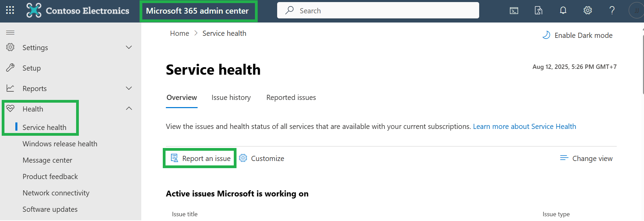
Task: Click the Customize button label
Action: [268, 159]
